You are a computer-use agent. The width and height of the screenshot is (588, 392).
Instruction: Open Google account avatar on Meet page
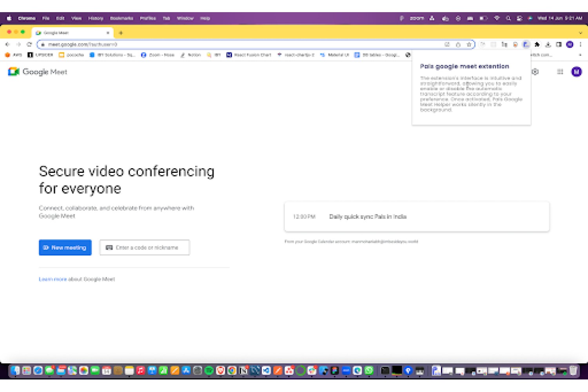click(x=576, y=72)
